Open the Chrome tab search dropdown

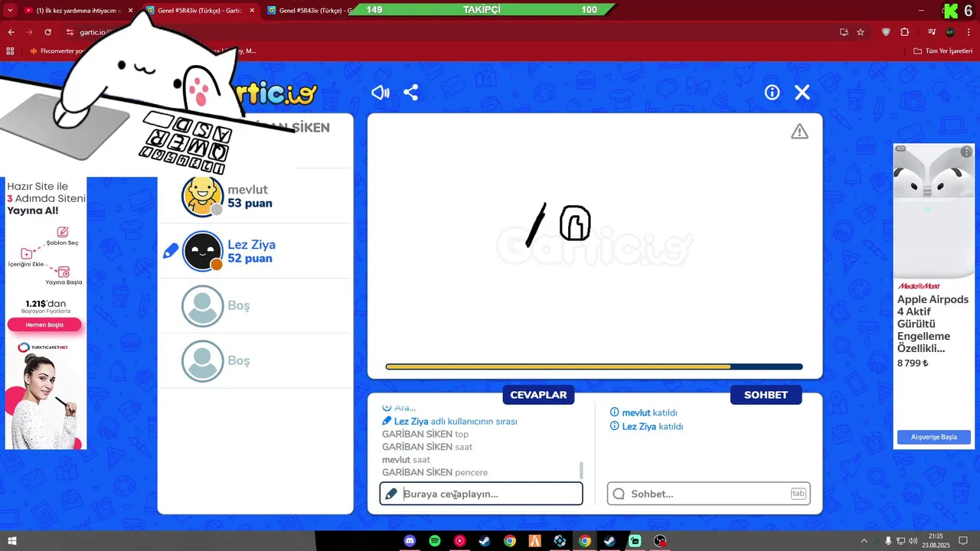[10, 10]
